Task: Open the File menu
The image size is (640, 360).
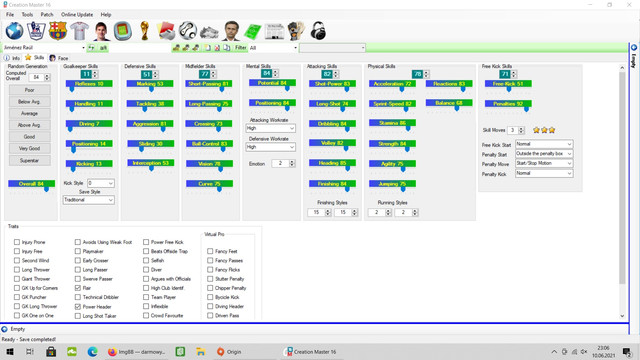Action: pos(10,14)
